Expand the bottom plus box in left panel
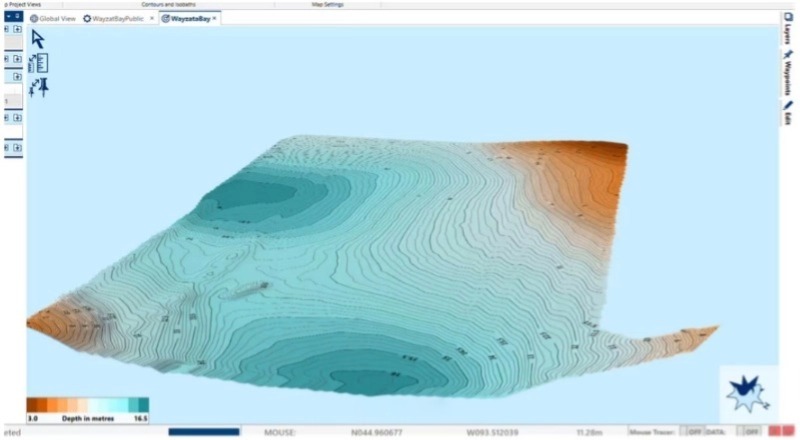800x440 pixels. 17,147
